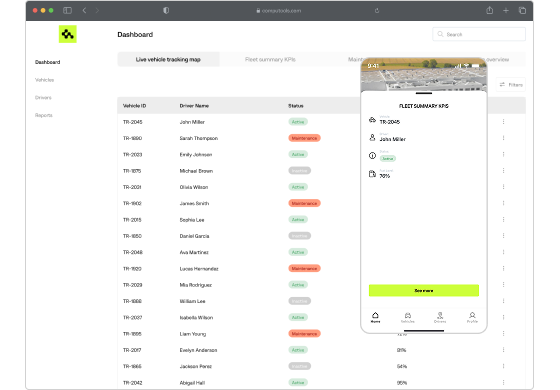This screenshot has width=560, height=390.
Task: Click the browser share icon
Action: click(x=490, y=10)
